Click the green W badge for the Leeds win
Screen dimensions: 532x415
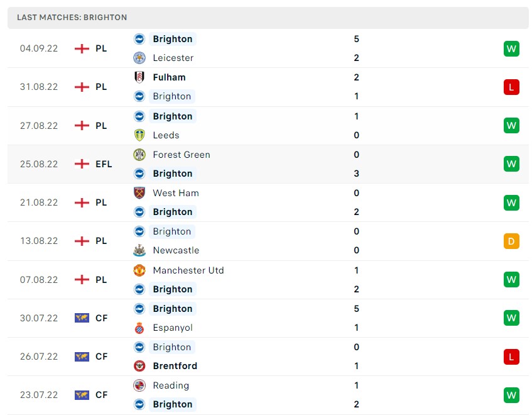point(511,125)
